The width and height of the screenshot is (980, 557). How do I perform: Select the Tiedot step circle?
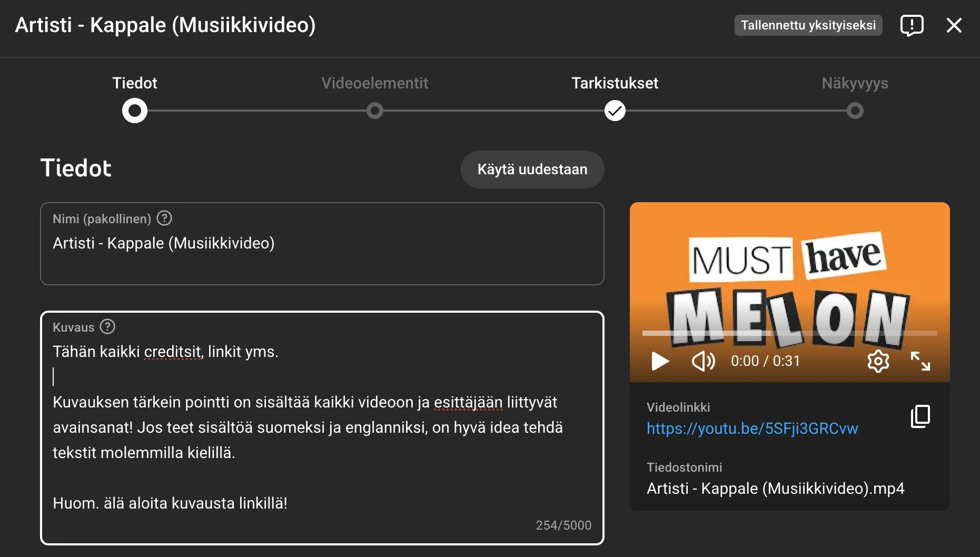pos(135,111)
